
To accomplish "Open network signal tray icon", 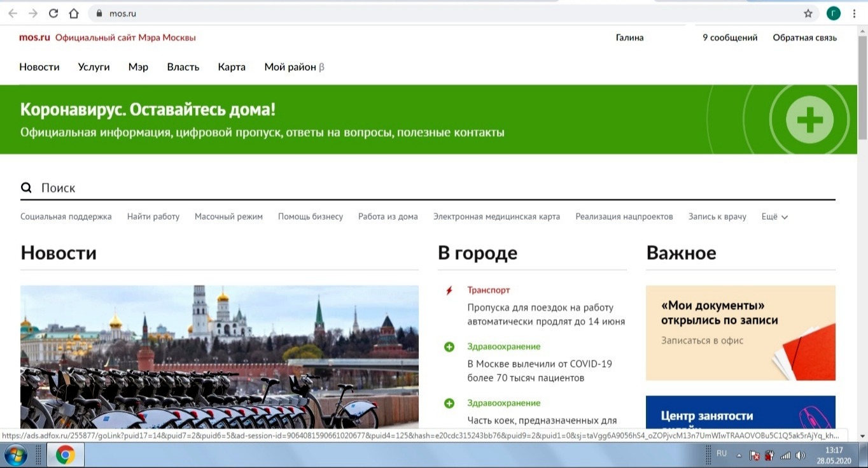I will tap(785, 455).
